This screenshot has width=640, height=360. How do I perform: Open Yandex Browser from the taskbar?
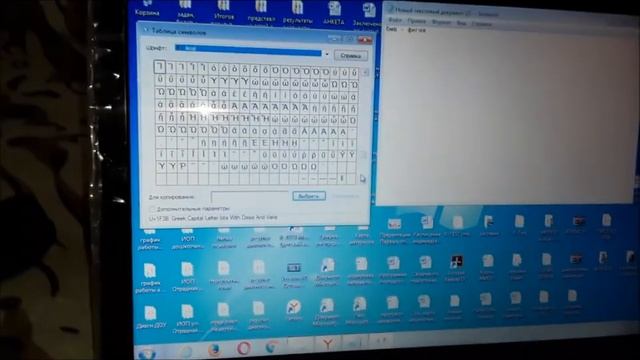[x=327, y=344]
